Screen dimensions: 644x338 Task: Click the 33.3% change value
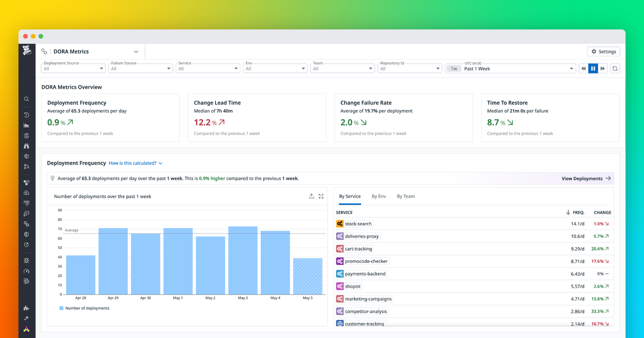tap(597, 311)
